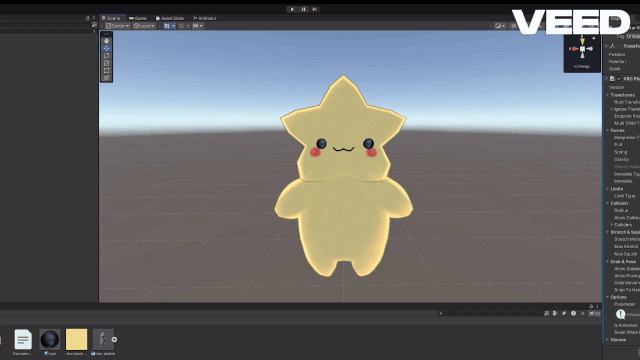Image resolution: width=640 pixels, height=360 pixels.
Task: Open the Hierarchy panel kebab menu
Action: 93,18
